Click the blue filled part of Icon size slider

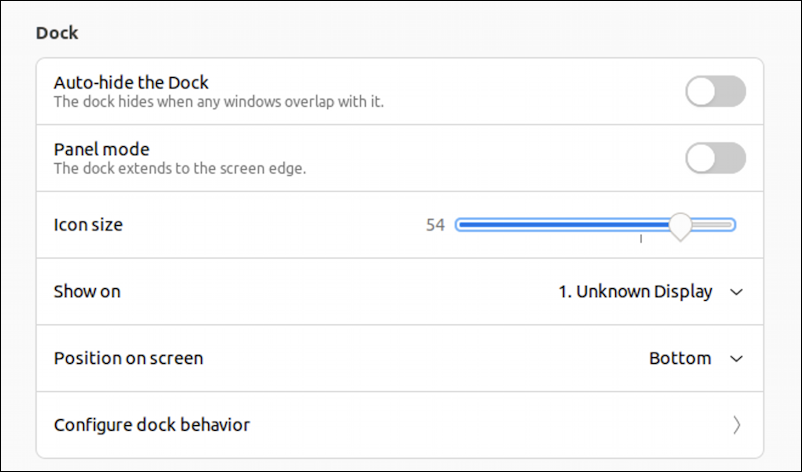[x=563, y=224]
